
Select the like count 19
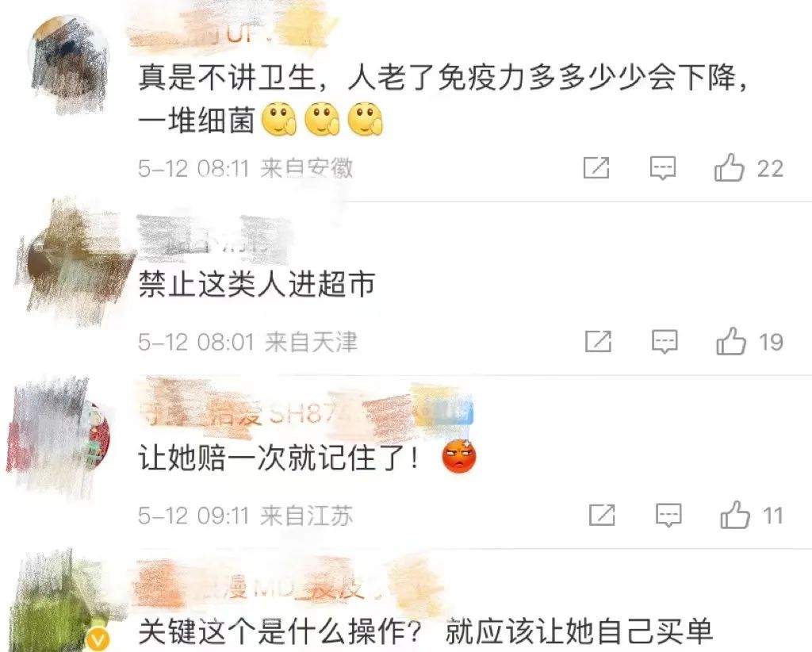click(x=771, y=342)
